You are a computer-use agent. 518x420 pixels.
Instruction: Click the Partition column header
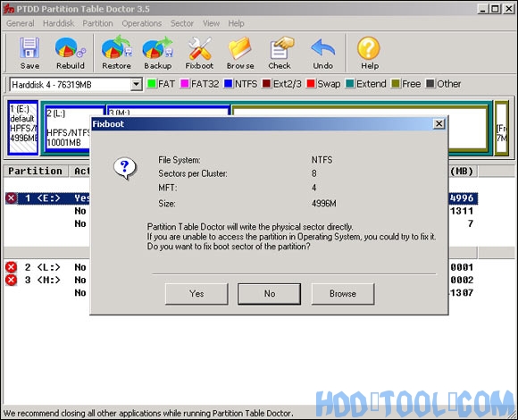[36, 172]
